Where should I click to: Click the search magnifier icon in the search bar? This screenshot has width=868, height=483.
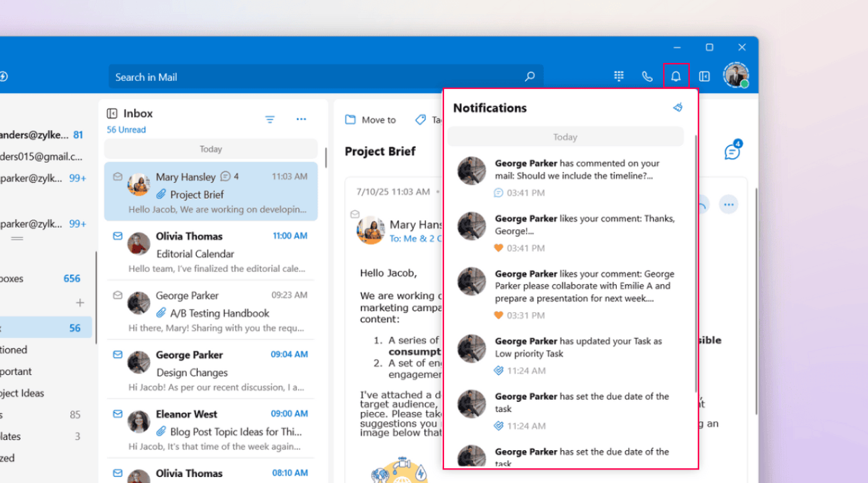pos(530,76)
